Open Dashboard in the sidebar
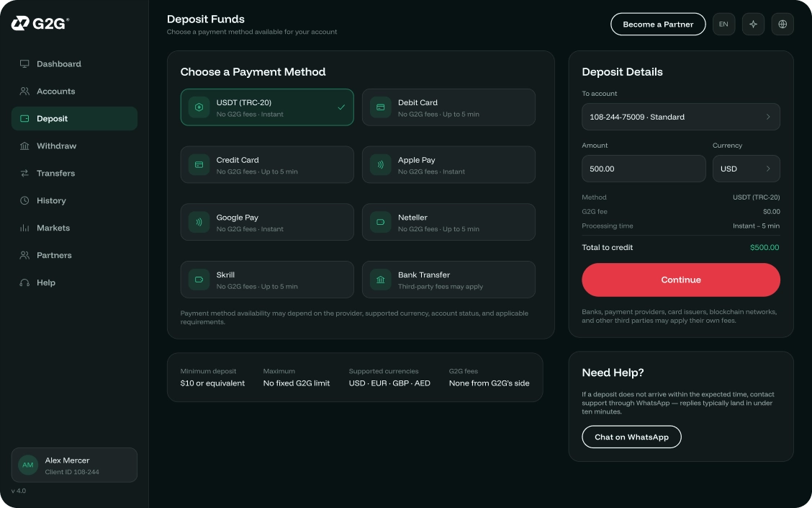 (74, 63)
